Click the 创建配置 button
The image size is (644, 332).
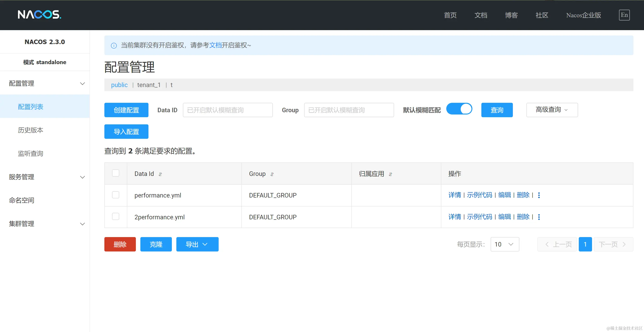click(126, 110)
